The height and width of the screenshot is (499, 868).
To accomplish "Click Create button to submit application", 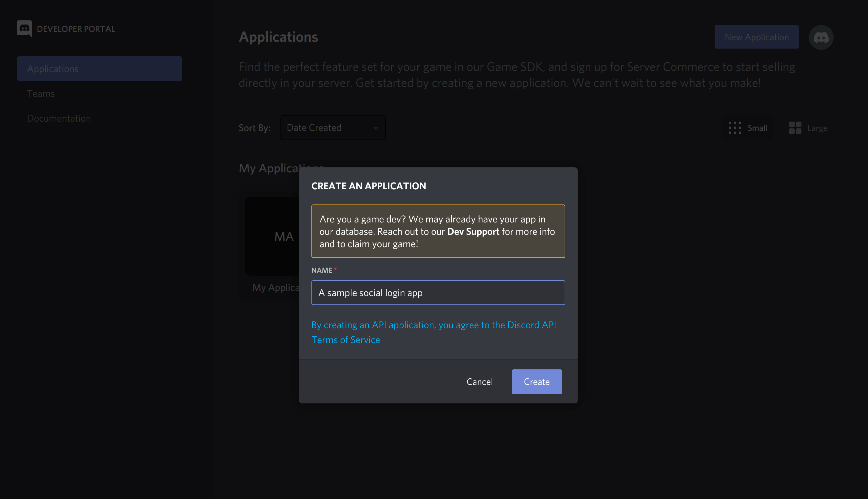I will pyautogui.click(x=536, y=382).
